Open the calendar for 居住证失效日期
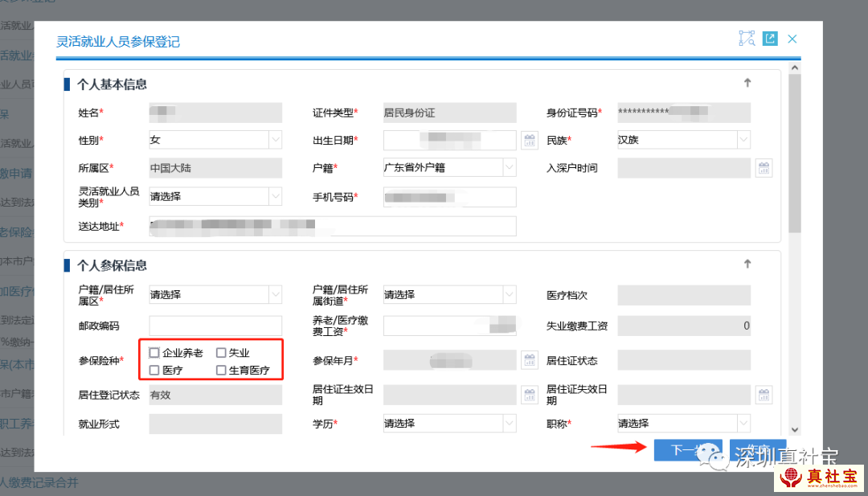 point(764,395)
